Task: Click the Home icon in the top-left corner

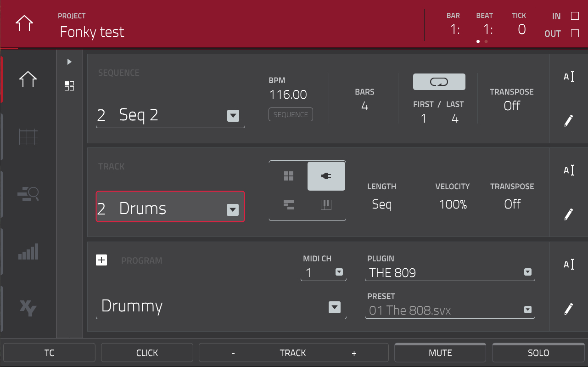Action: click(23, 24)
